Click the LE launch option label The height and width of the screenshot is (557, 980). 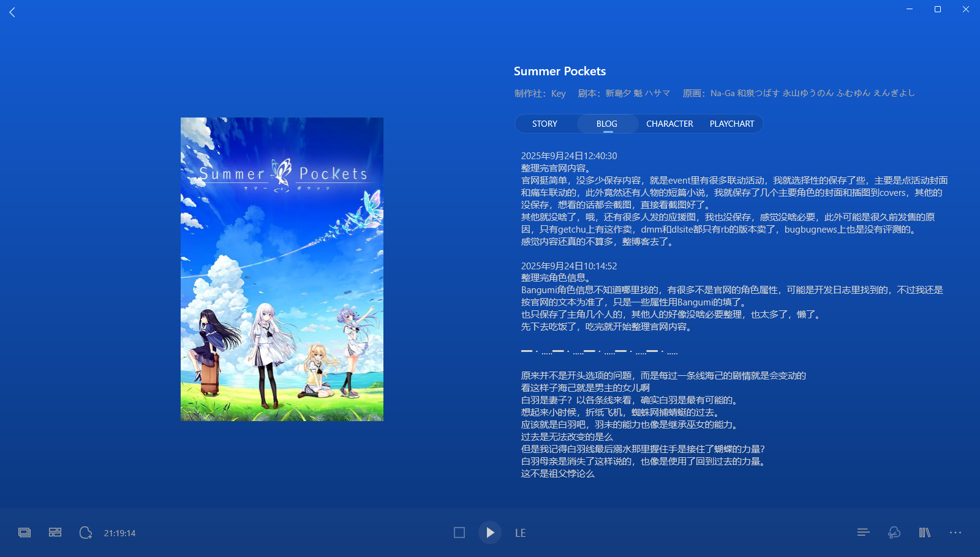coord(521,533)
